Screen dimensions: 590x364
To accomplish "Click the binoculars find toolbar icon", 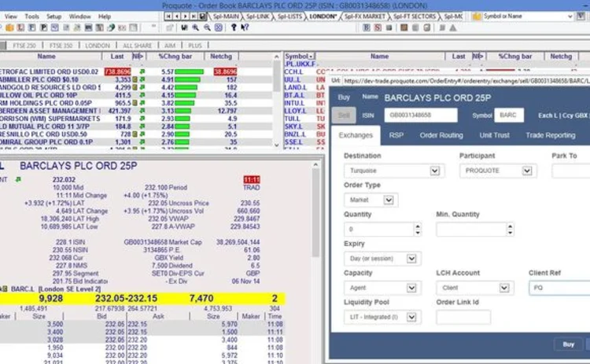I will coord(184,28).
